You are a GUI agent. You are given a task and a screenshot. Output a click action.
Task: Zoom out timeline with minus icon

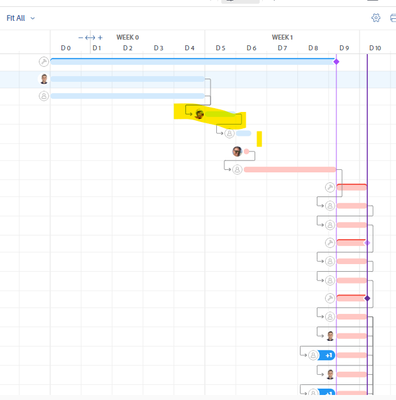pos(81,38)
